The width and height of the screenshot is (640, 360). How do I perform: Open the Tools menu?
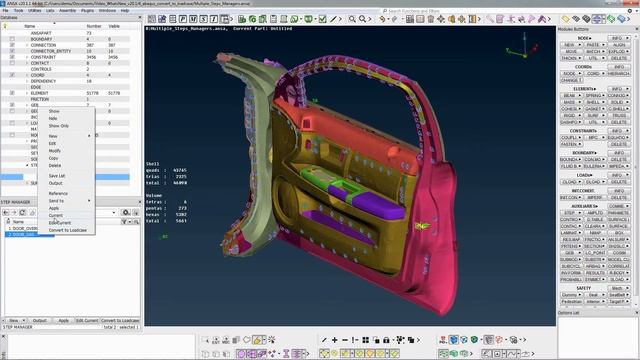[x=18, y=11]
